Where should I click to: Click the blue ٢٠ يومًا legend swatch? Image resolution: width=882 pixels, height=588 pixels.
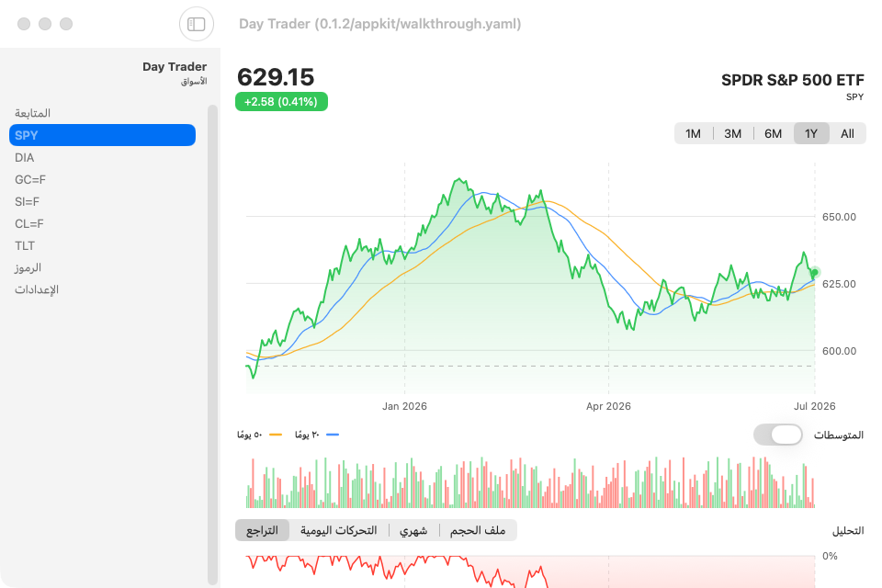[x=333, y=435]
